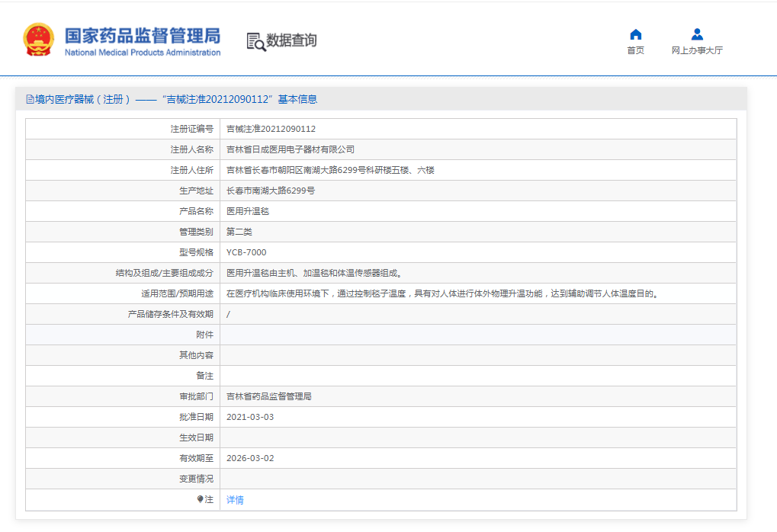Screen dimensions: 777x532
Task: Click the approving department value 吉林省药品监督管理局
Action: [268, 396]
